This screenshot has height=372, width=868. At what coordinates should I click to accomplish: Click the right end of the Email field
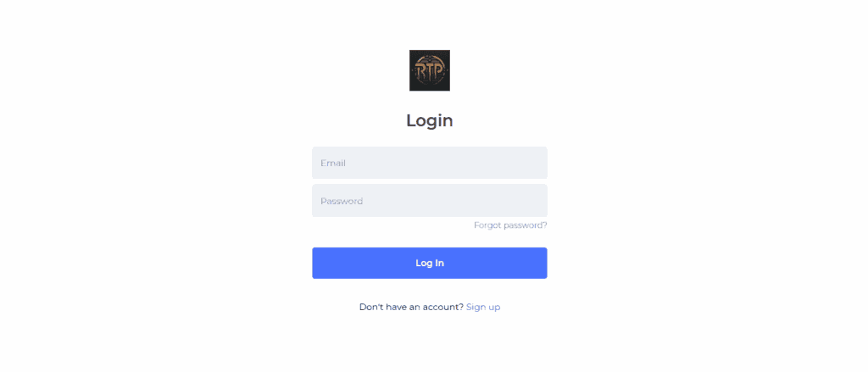537,163
